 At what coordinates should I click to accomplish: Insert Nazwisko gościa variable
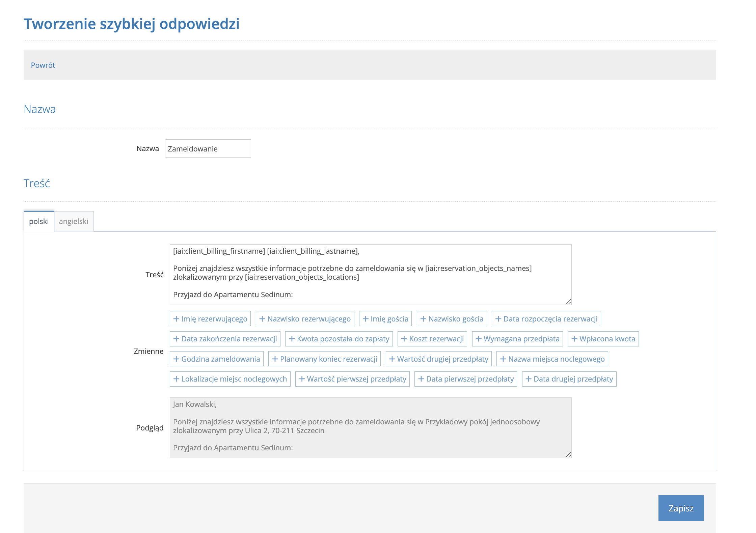[x=452, y=319]
